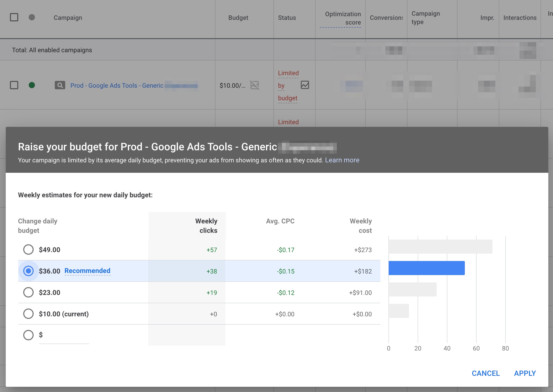Screen dimensions: 553x392
Task: Click the Recommended label tooltip
Action: point(87,271)
